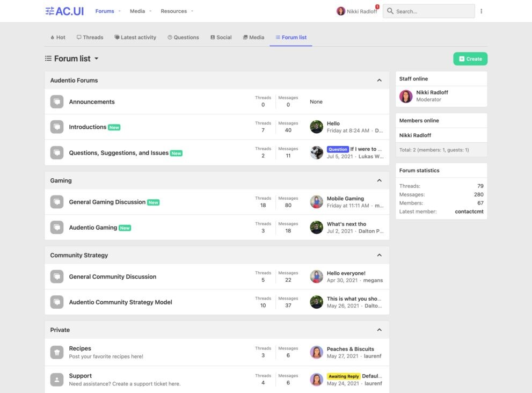Open the Announcements forum icon
The image size is (532, 393).
coord(56,101)
